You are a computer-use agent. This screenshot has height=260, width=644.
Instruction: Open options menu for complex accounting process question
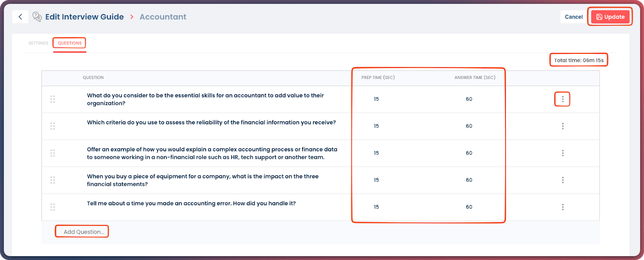562,153
